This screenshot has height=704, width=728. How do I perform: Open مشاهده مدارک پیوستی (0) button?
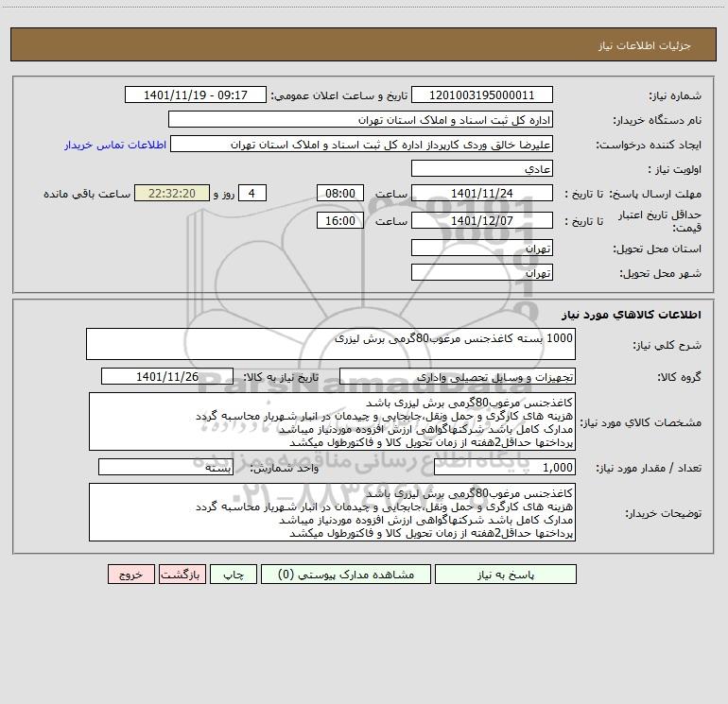click(x=346, y=575)
